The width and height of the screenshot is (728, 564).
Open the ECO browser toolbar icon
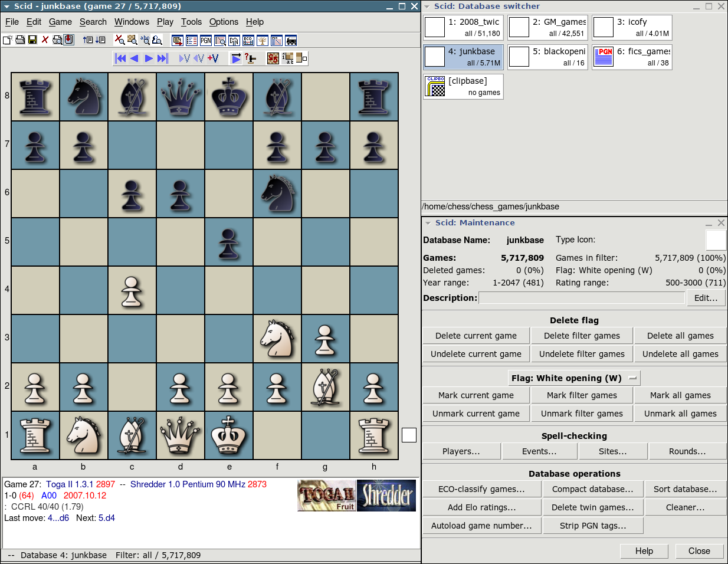point(248,41)
